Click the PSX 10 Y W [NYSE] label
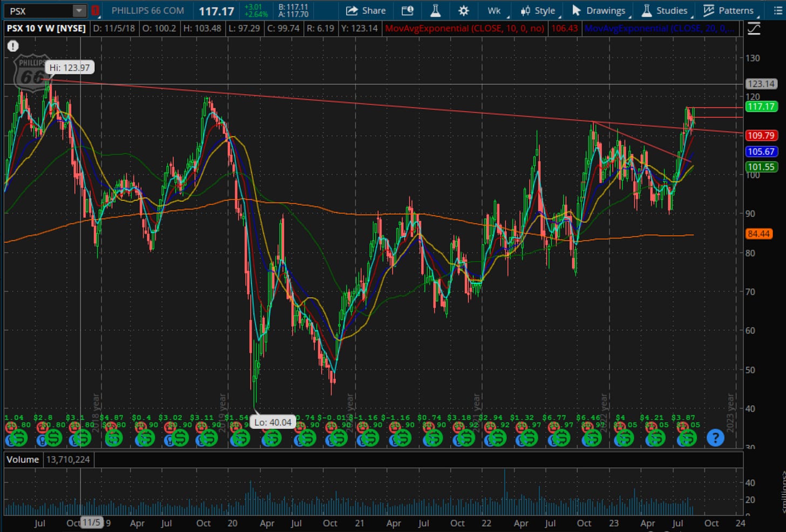 46,28
